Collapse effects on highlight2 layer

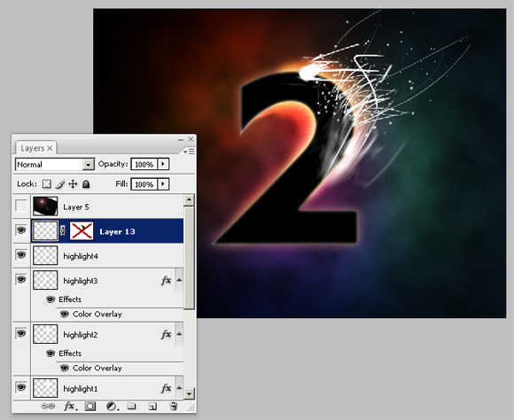tap(179, 334)
